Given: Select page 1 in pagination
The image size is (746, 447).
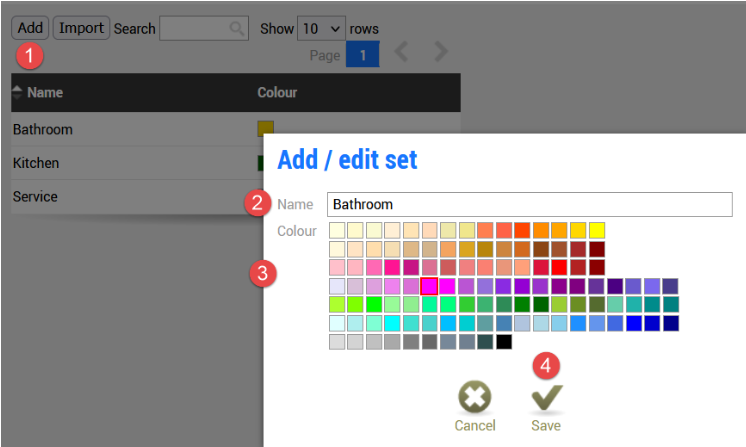Looking at the screenshot, I should (362, 55).
